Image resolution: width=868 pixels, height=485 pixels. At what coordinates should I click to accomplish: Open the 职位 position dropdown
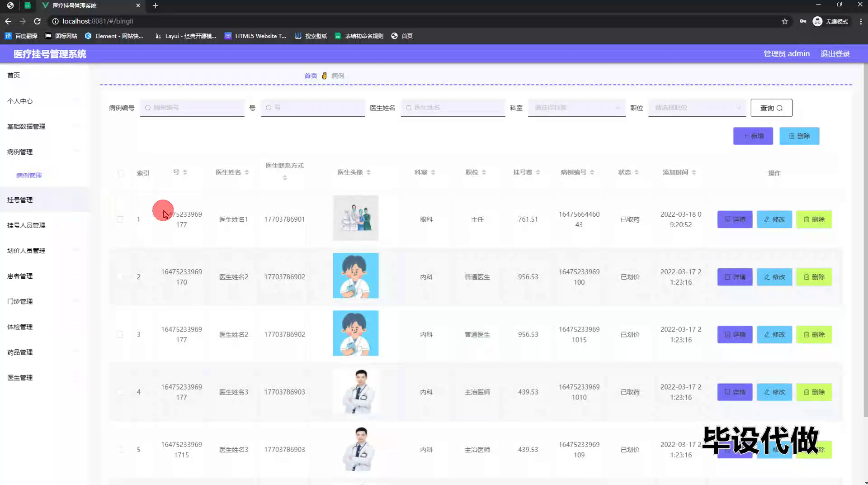(697, 108)
